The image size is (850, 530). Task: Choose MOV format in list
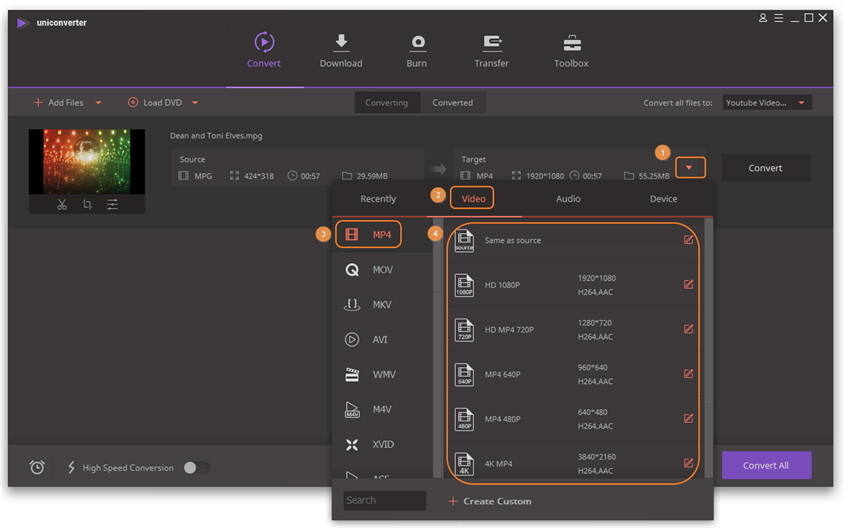click(x=382, y=270)
